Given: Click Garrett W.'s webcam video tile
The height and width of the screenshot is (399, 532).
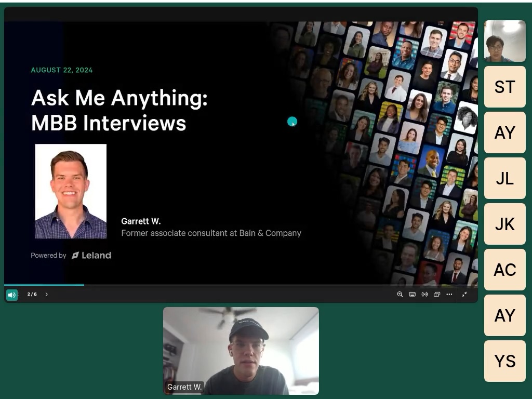Looking at the screenshot, I should [241, 351].
